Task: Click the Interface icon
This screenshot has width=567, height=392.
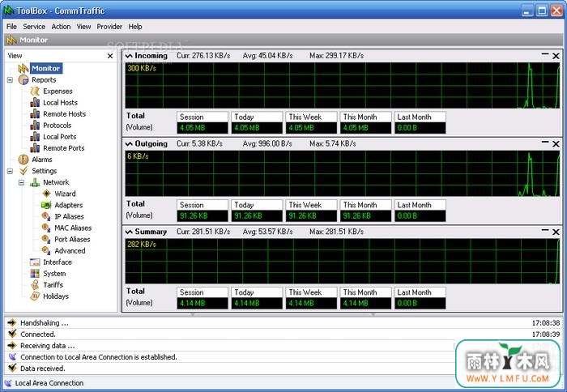Action: click(x=35, y=262)
